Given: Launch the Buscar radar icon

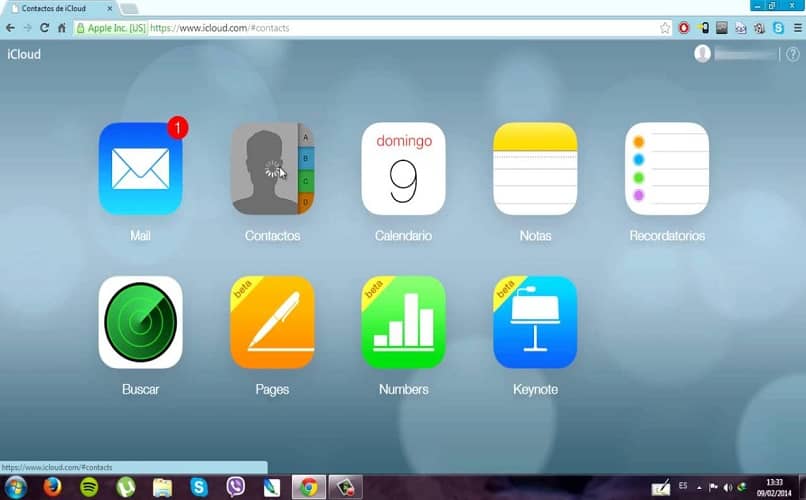Looking at the screenshot, I should [x=140, y=322].
